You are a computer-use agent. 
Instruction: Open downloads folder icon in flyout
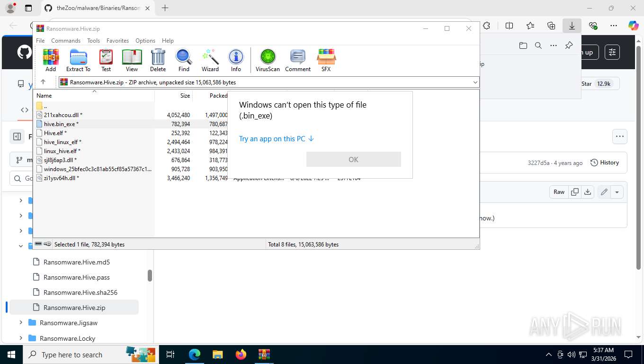click(523, 45)
